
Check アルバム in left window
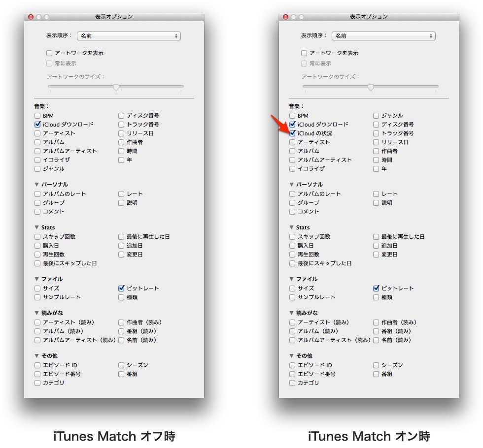(x=37, y=142)
